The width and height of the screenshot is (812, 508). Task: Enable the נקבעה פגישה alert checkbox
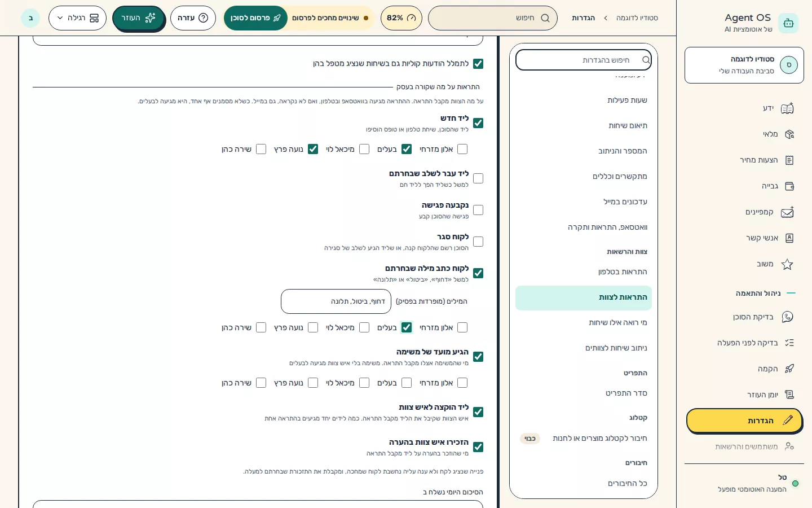[x=478, y=210]
